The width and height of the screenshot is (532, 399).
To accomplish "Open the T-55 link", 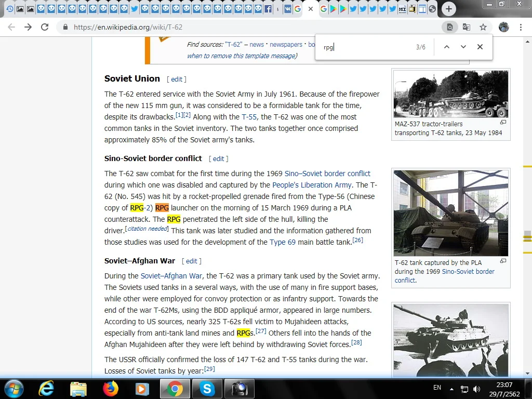I will coord(249,117).
